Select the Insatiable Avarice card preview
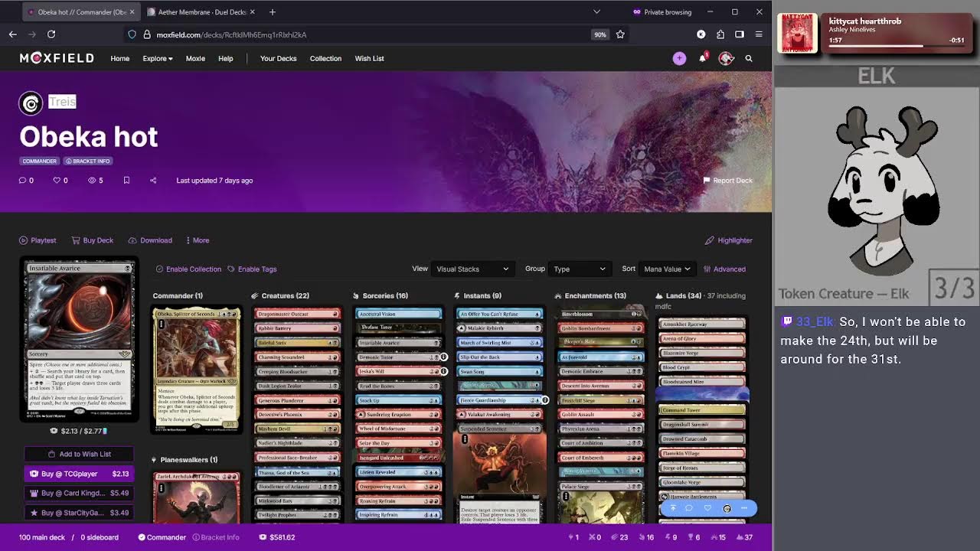The image size is (980, 551). point(80,340)
